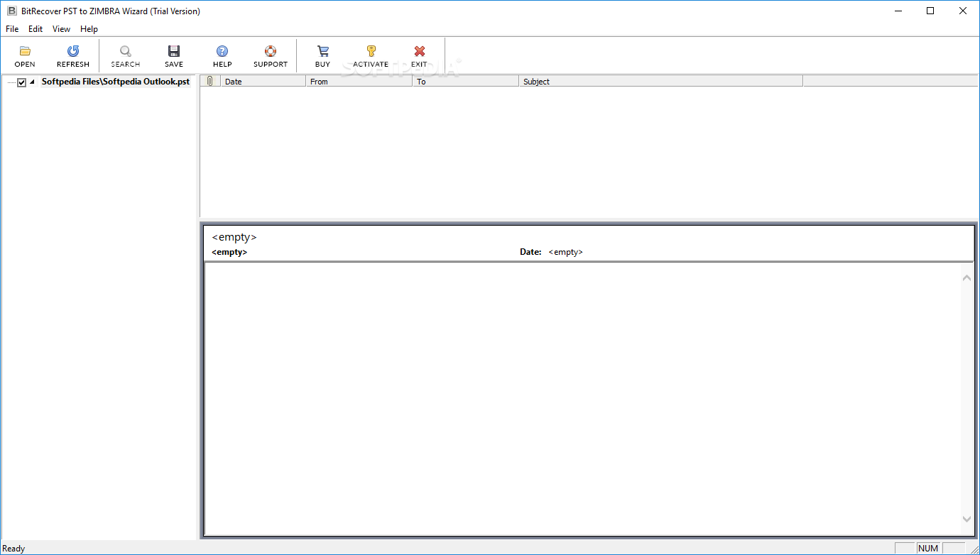Click the Open folder toolbar icon

pyautogui.click(x=25, y=51)
